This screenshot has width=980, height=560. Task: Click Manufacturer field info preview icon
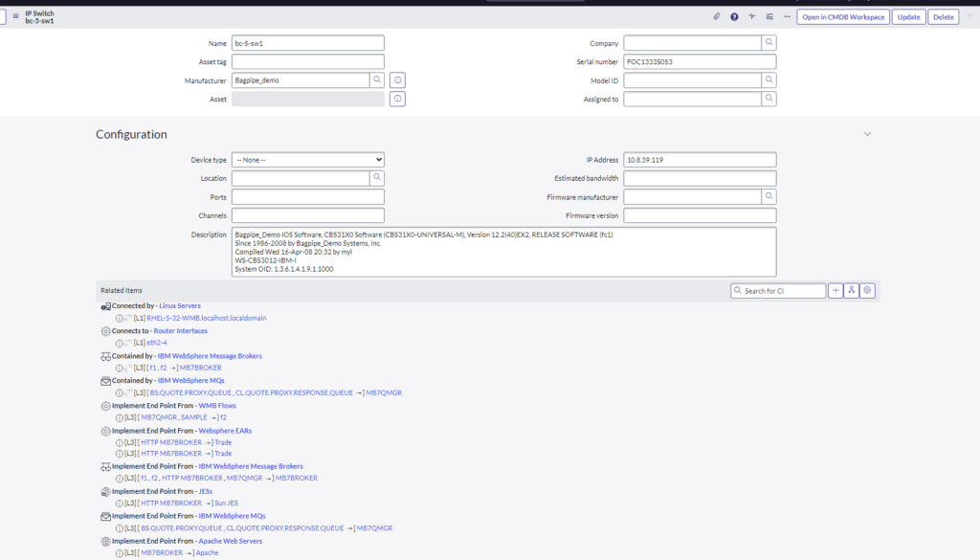point(398,80)
